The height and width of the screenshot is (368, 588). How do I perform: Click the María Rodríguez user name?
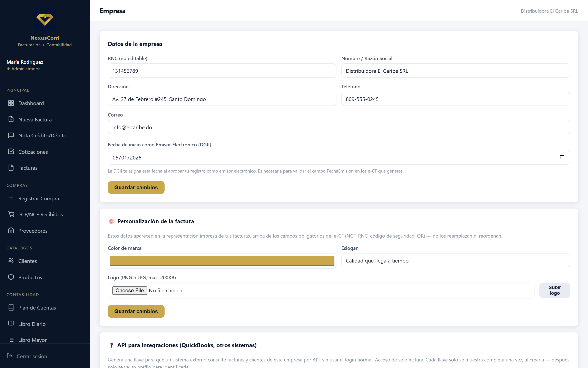coord(25,62)
